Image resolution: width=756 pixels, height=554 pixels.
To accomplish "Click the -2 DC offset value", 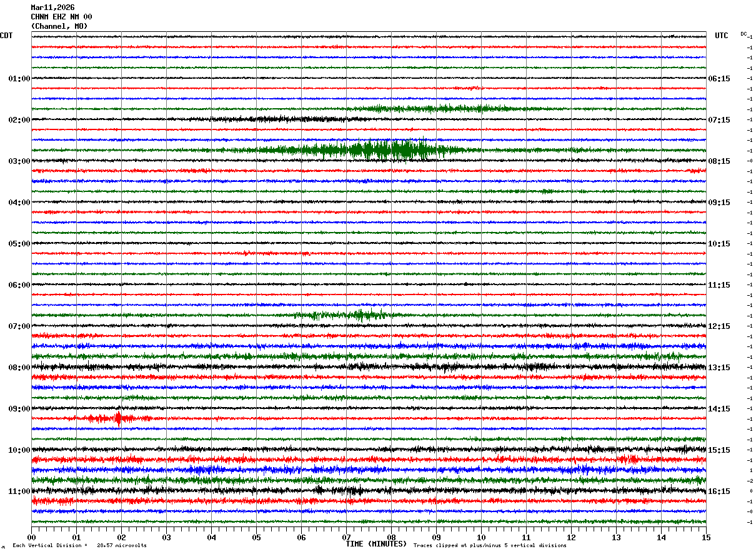I will (750, 481).
